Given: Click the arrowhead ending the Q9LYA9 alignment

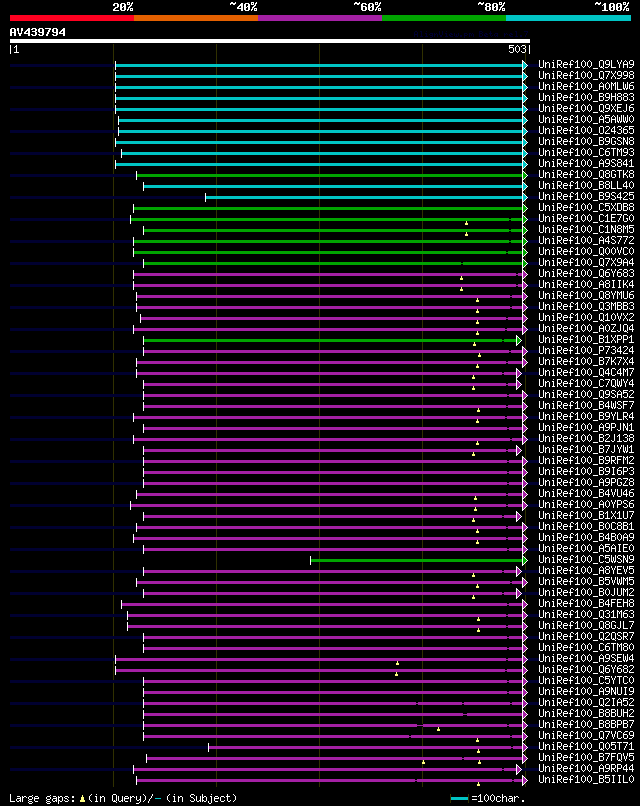Looking at the screenshot, I should 525,65.
